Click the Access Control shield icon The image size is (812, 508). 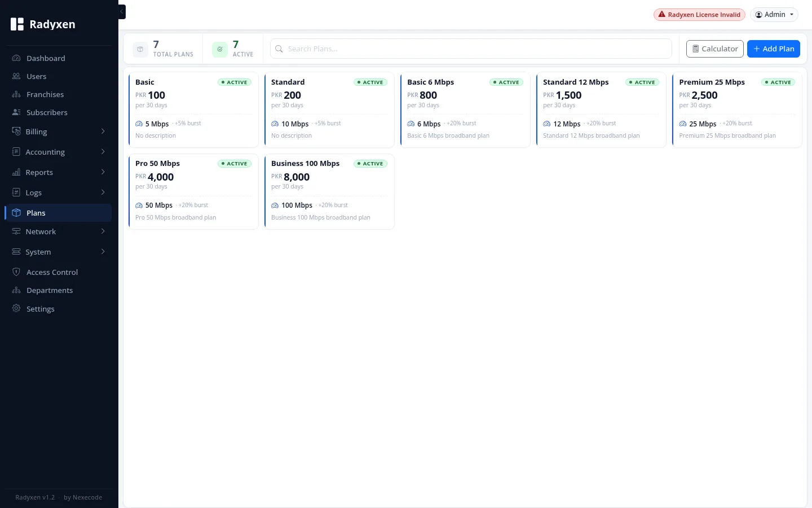pyautogui.click(x=16, y=272)
